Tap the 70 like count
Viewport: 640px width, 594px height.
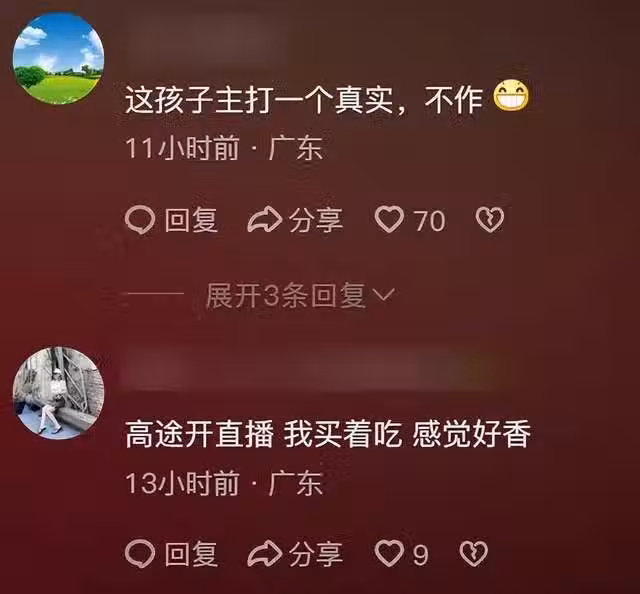pos(429,221)
